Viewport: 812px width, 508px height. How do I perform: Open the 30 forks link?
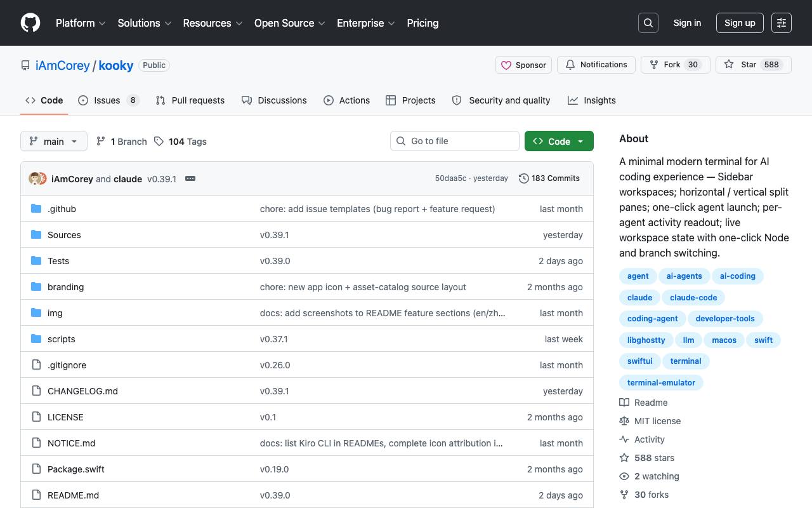pyautogui.click(x=644, y=495)
